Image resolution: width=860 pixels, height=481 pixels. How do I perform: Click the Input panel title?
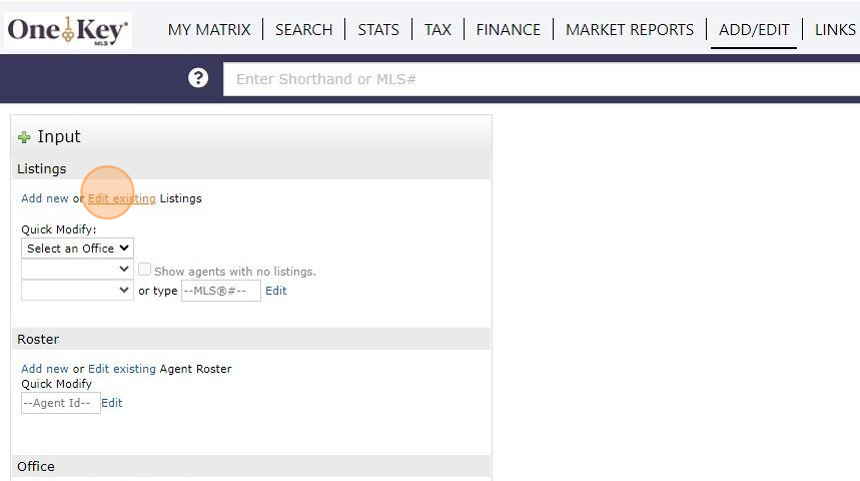point(59,137)
